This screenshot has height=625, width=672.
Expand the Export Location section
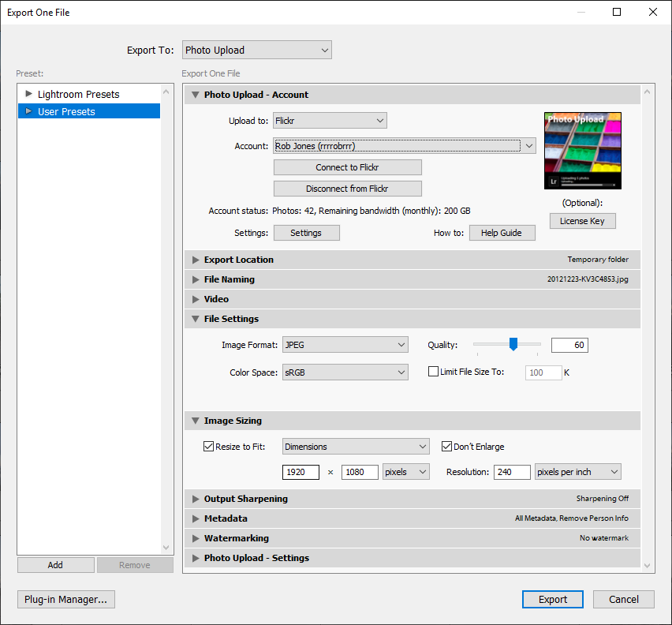[x=196, y=260]
